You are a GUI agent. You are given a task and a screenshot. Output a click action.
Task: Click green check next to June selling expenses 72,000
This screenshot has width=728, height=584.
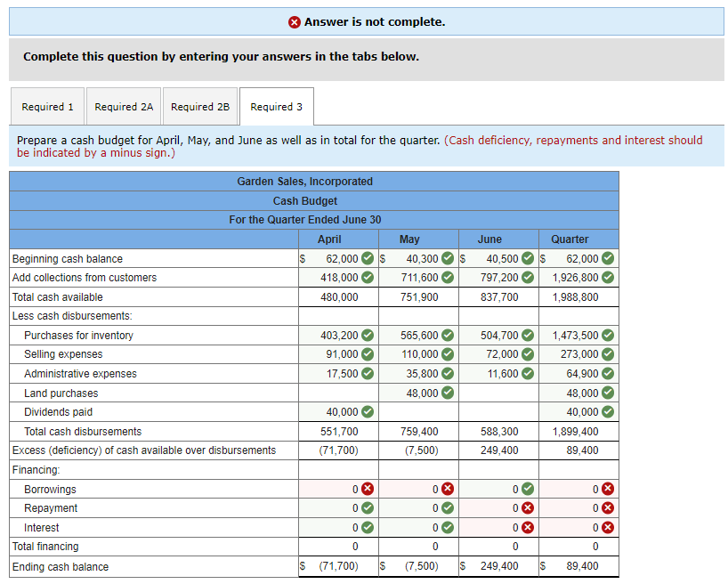tap(528, 354)
